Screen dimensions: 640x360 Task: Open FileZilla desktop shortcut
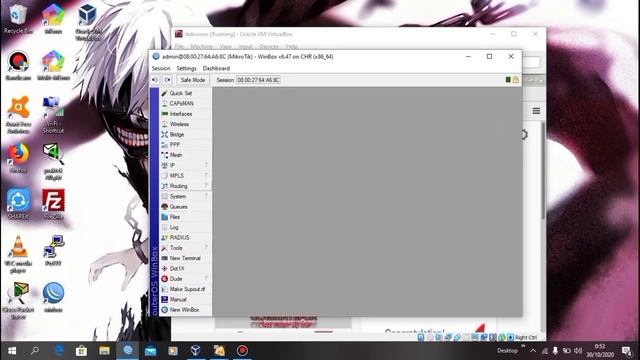tap(53, 204)
